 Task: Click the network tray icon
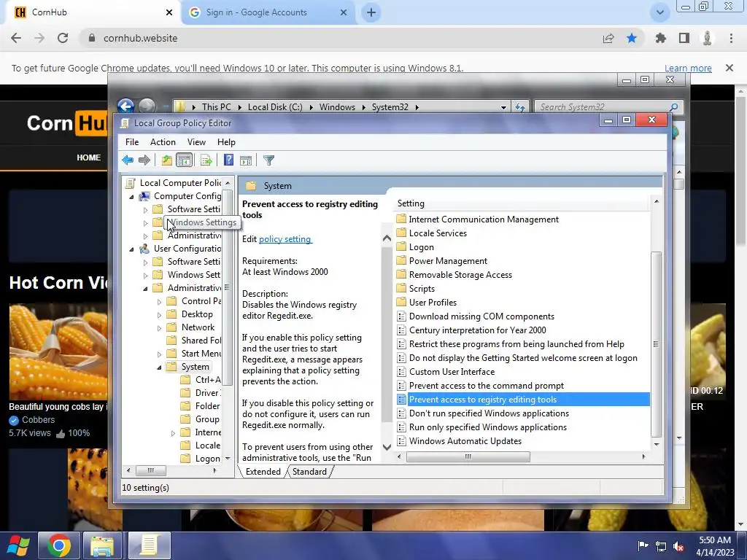661,546
